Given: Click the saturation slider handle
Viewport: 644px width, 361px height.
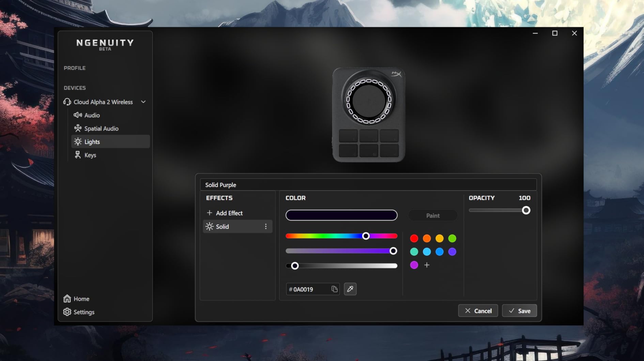Looking at the screenshot, I should click(x=393, y=251).
